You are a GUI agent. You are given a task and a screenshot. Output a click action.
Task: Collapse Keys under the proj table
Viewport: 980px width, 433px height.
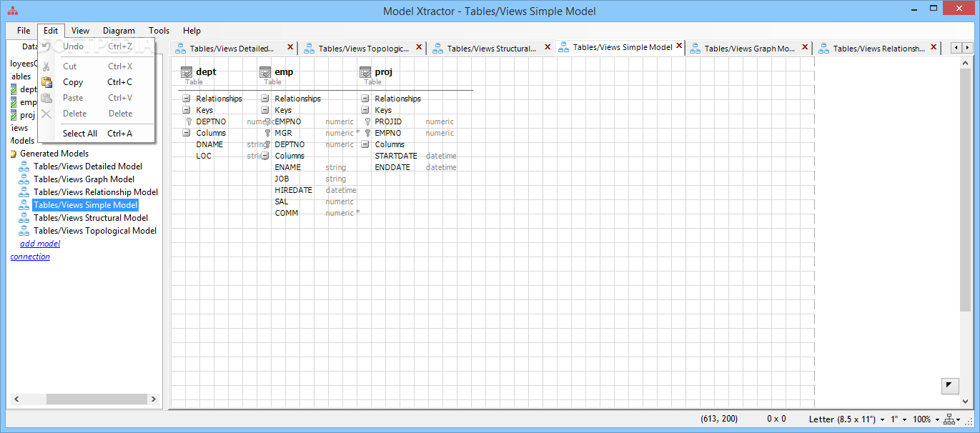coord(365,110)
